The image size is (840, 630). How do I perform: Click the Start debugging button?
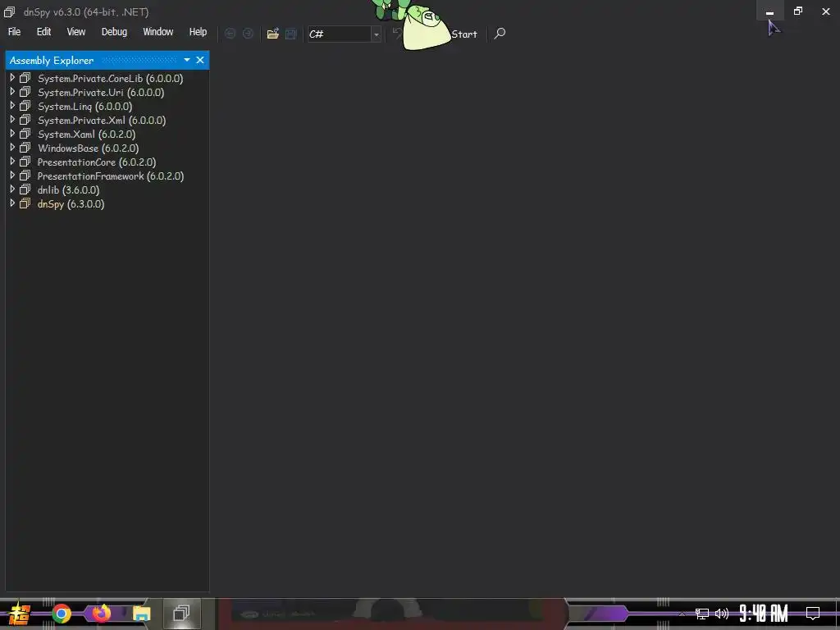pos(464,34)
